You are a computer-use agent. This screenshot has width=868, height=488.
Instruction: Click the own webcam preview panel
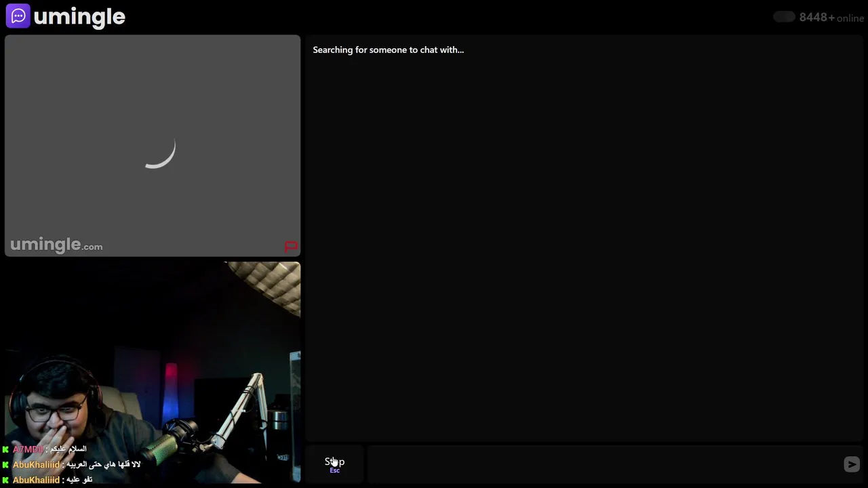153,372
